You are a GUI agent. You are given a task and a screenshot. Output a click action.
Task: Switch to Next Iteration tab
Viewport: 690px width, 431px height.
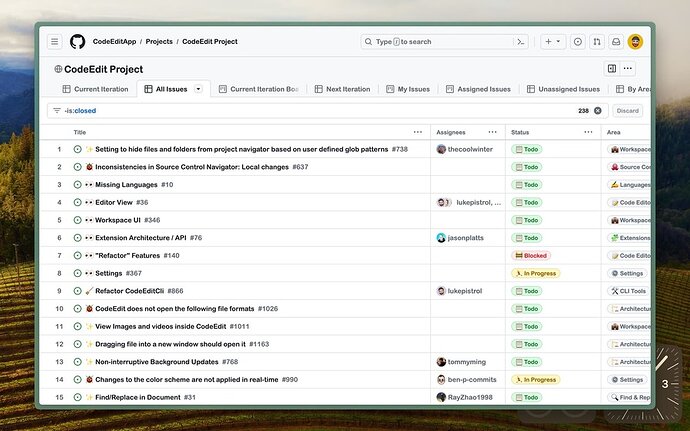(x=342, y=89)
